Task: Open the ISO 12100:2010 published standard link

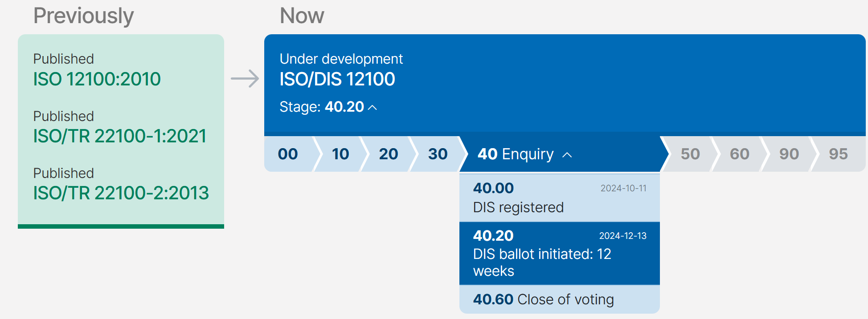Action: click(x=97, y=79)
